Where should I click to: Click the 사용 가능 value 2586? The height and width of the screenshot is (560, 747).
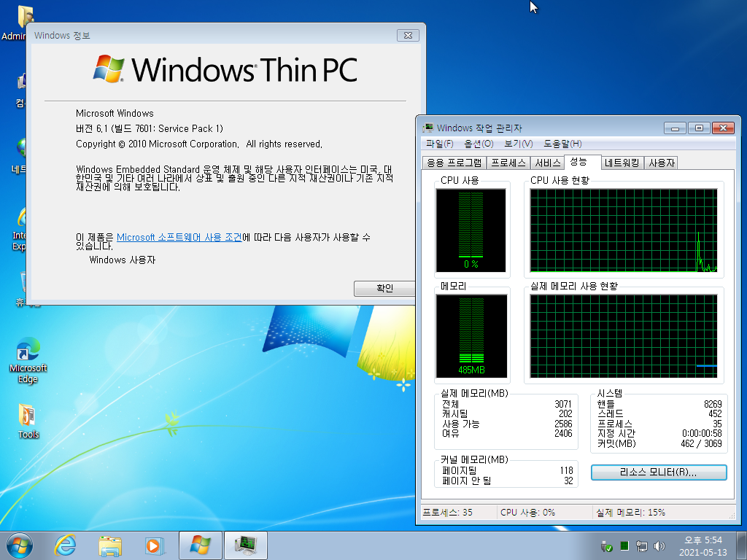coord(562,424)
